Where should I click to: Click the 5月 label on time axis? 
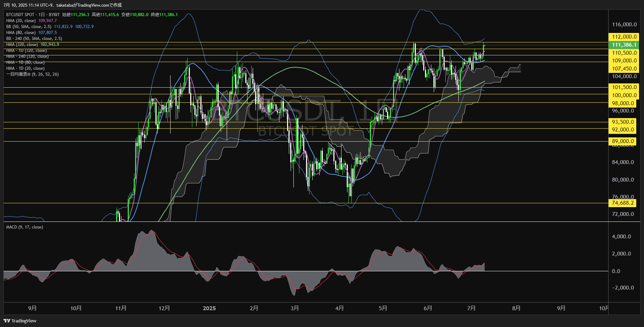point(383,308)
